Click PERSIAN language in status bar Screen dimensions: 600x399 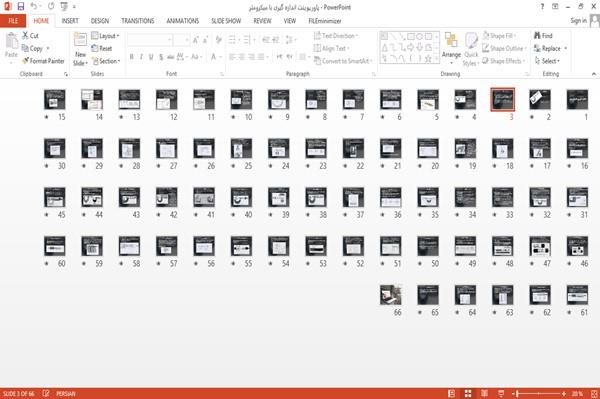pos(66,394)
